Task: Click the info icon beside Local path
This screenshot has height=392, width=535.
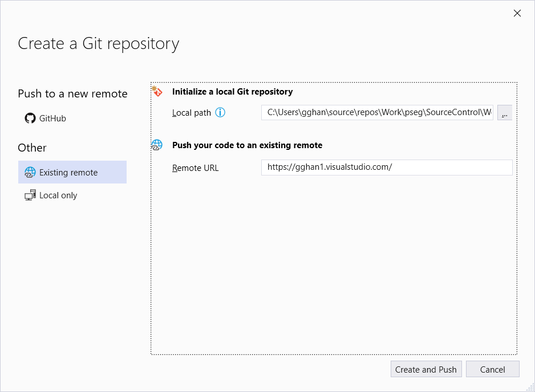Action: pos(220,113)
